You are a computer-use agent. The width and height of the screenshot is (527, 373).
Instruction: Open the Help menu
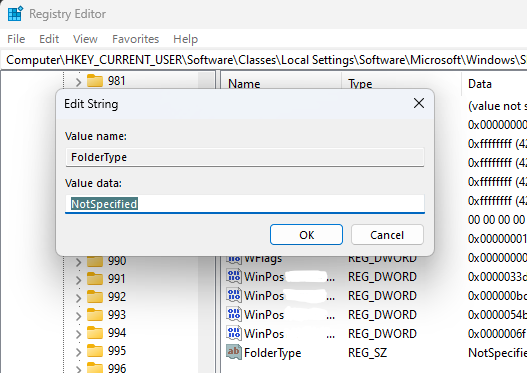click(x=186, y=39)
